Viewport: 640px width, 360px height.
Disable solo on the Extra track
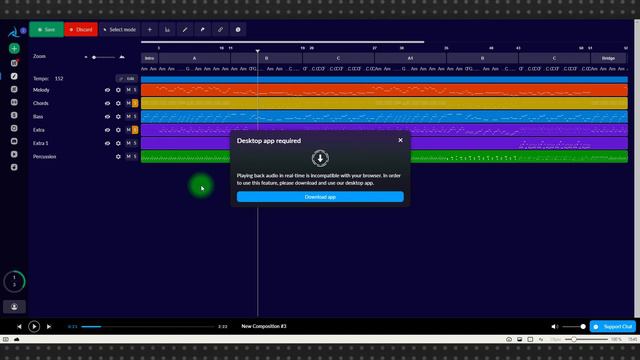coord(135,130)
